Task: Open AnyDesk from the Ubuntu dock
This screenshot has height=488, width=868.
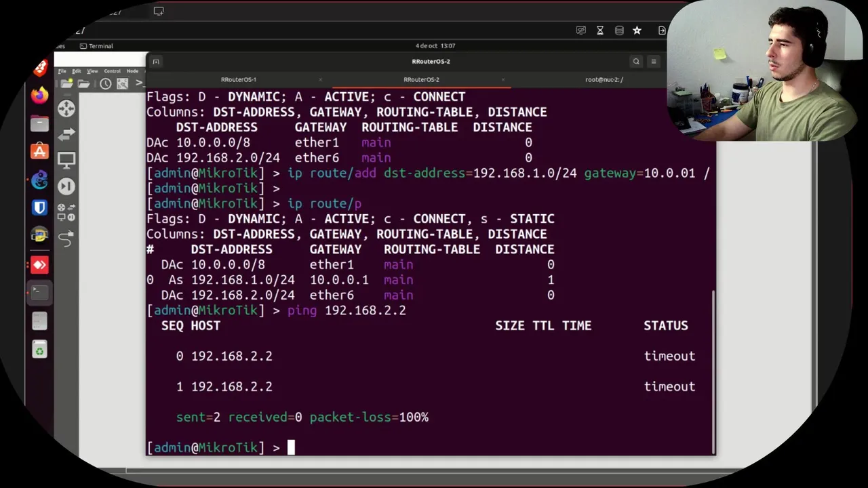Action: point(39,264)
